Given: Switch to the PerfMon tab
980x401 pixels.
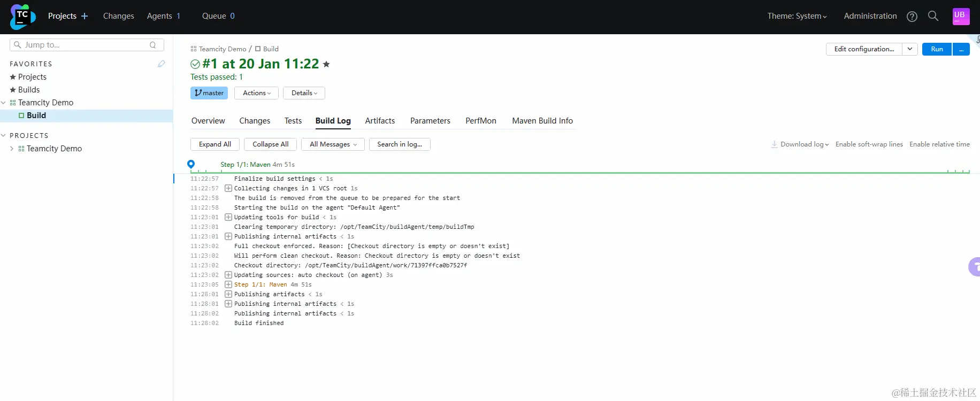Looking at the screenshot, I should point(481,121).
